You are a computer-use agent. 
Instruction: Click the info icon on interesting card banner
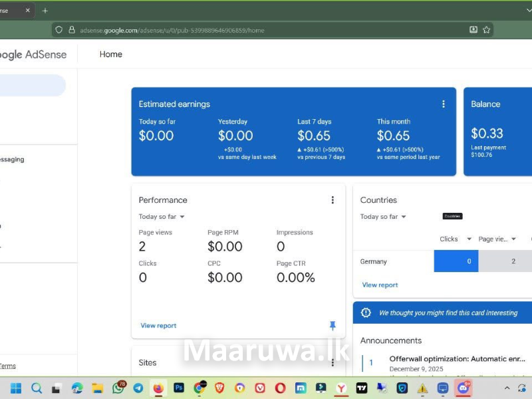point(366,313)
